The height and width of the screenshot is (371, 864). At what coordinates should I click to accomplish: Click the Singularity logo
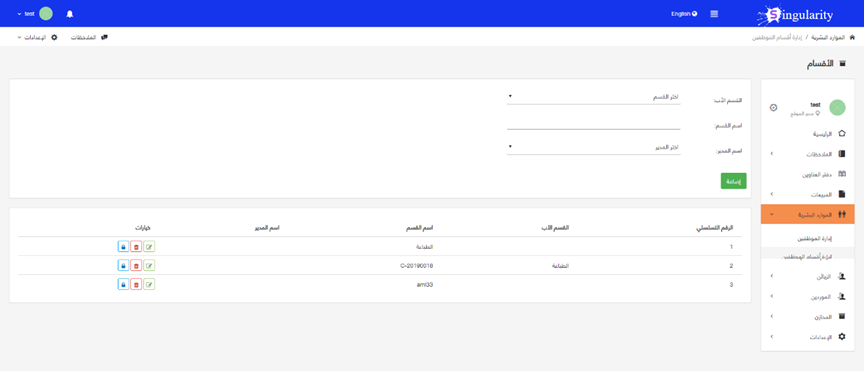795,14
